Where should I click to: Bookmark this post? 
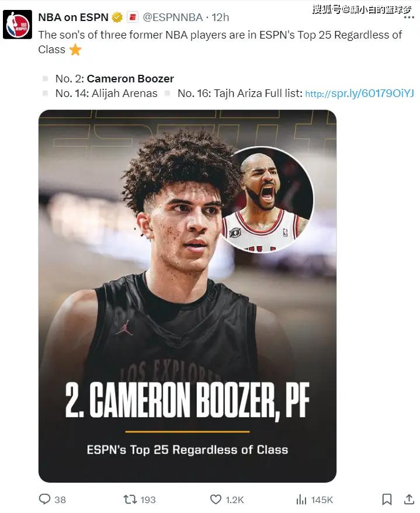(x=387, y=499)
